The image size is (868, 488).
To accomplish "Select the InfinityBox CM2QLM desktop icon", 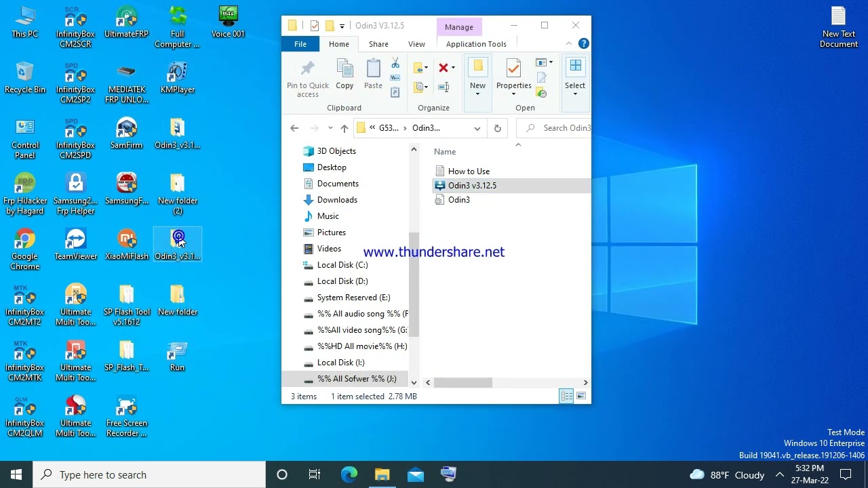I will [x=25, y=416].
